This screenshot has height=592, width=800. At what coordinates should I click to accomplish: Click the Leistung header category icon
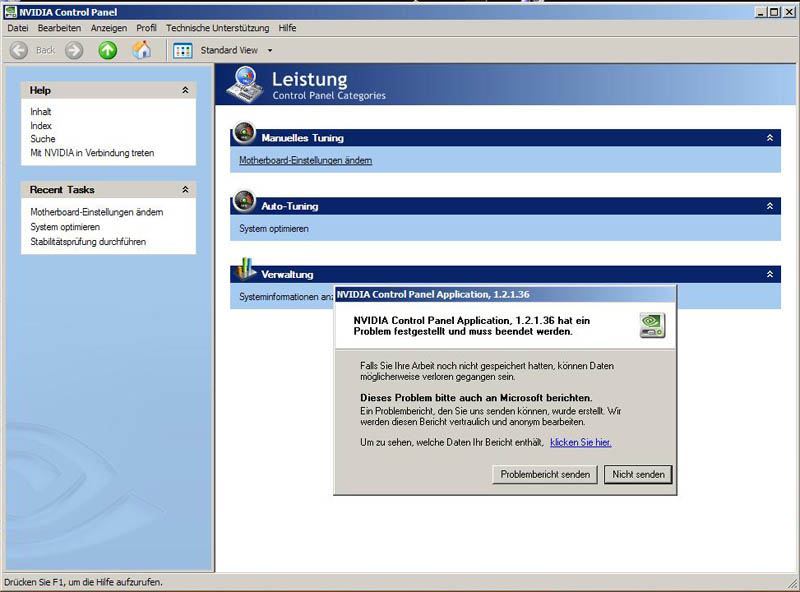point(245,84)
